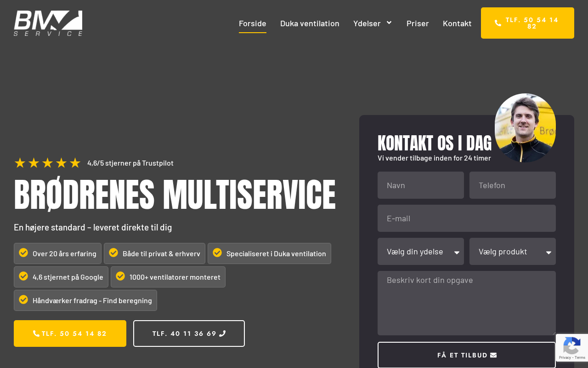Focus the Navn input field

(421, 185)
